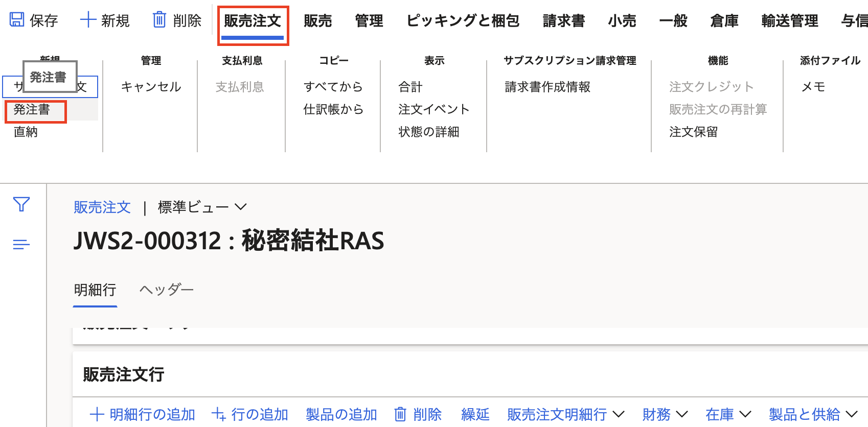Open the 輸送管理 ribbon tab
The height and width of the screenshot is (427, 868).
pos(790,21)
